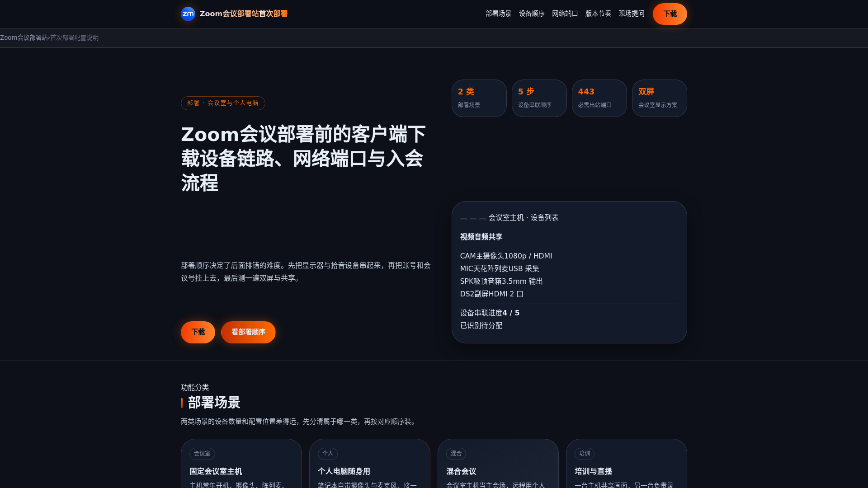Click the 会议室 tag badge

point(202,454)
